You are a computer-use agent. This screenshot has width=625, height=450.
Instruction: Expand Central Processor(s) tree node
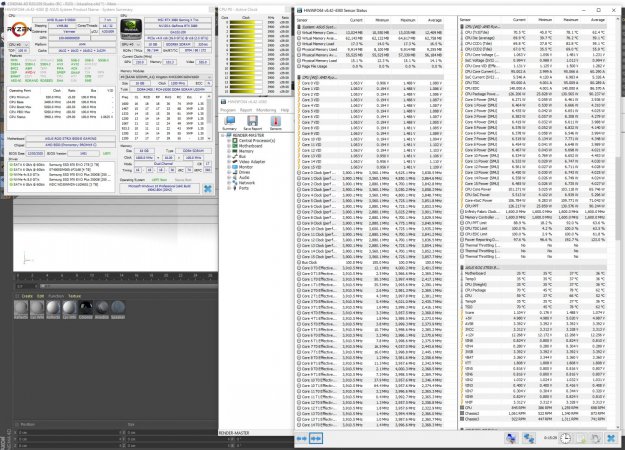pyautogui.click(x=229, y=141)
